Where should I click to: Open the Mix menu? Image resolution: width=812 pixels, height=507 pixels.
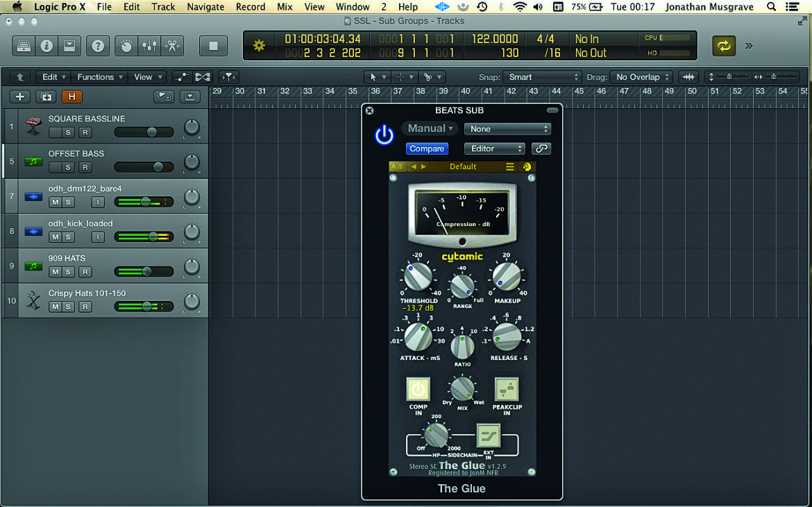click(285, 7)
